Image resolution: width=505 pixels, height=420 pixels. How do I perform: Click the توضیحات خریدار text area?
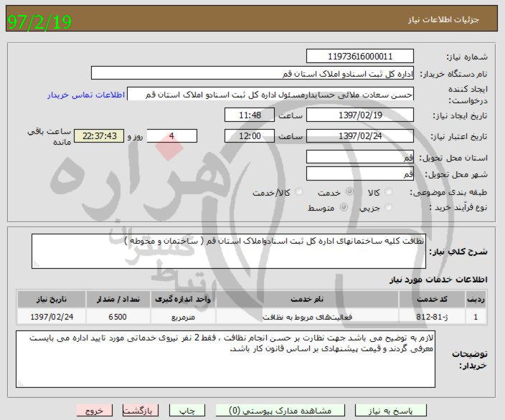click(x=225, y=359)
